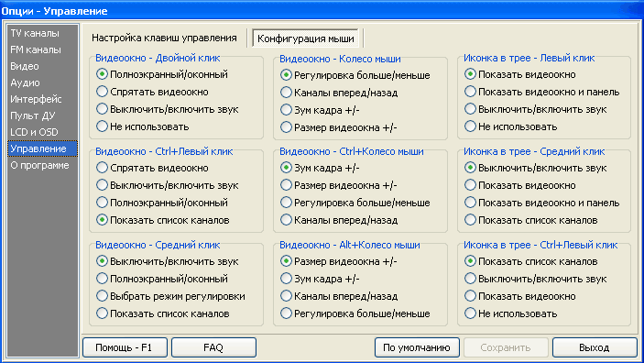Select Регулировка больше/меньше for Видеоокно Колесо мыши
The height and width of the screenshot is (363, 644).
tap(355, 75)
